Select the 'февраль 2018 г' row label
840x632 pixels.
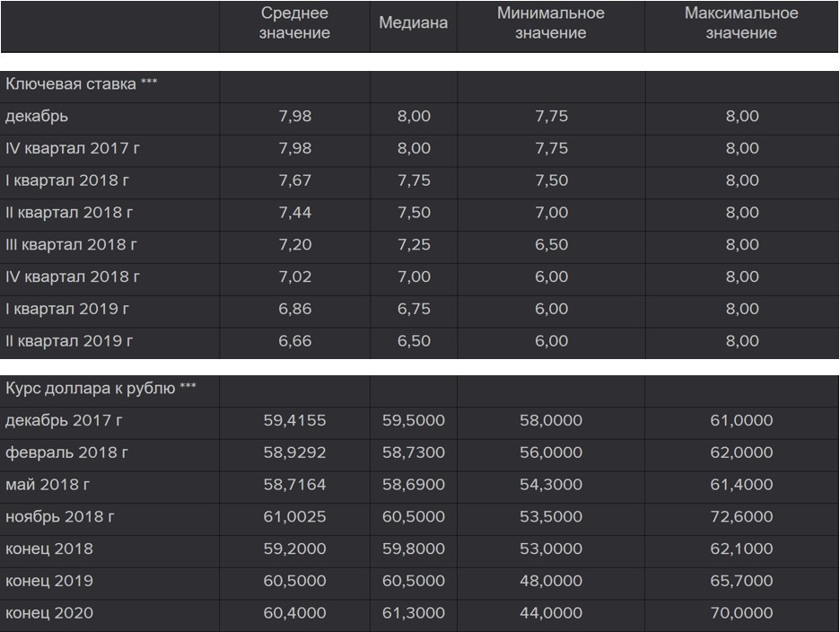pyautogui.click(x=67, y=452)
